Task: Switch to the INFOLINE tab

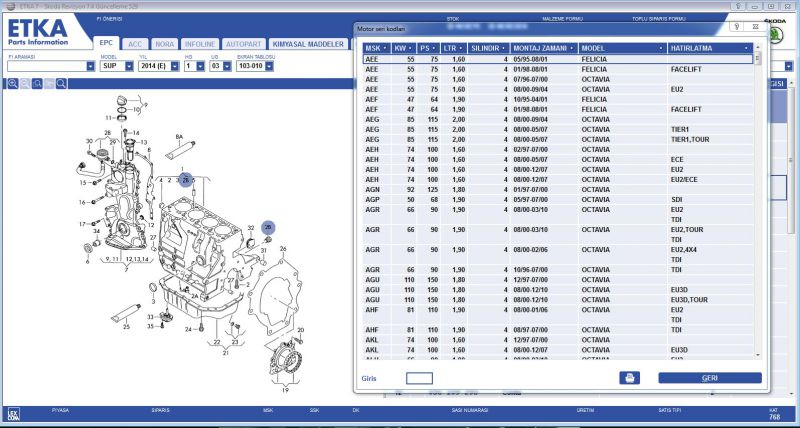Action: [x=200, y=44]
